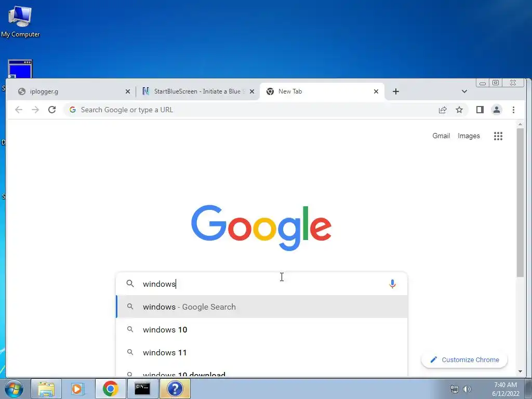Screen dimensions: 532x399
Task: Open Chrome side panel
Action: 480,110
